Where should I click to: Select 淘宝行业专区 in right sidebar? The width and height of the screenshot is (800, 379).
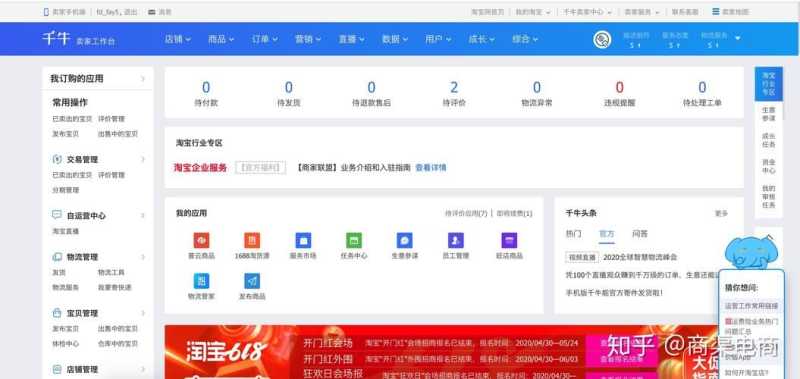768,84
